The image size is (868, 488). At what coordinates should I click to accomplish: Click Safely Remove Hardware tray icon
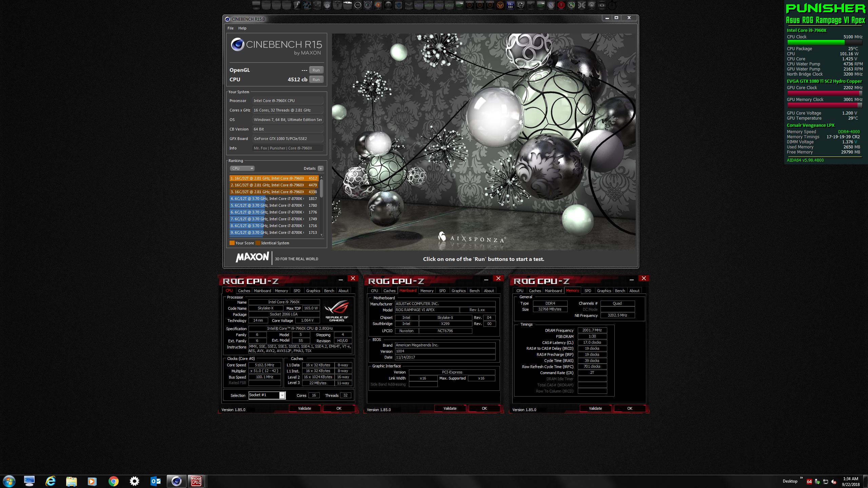click(817, 482)
